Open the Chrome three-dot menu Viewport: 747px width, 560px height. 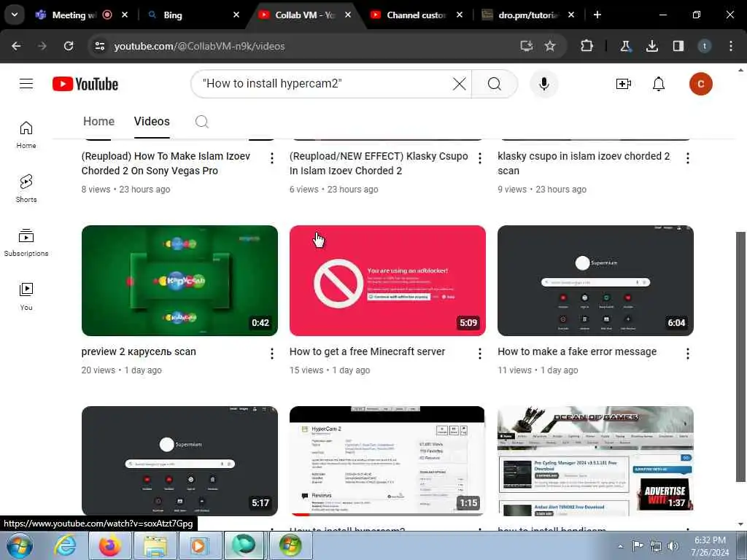(731, 46)
